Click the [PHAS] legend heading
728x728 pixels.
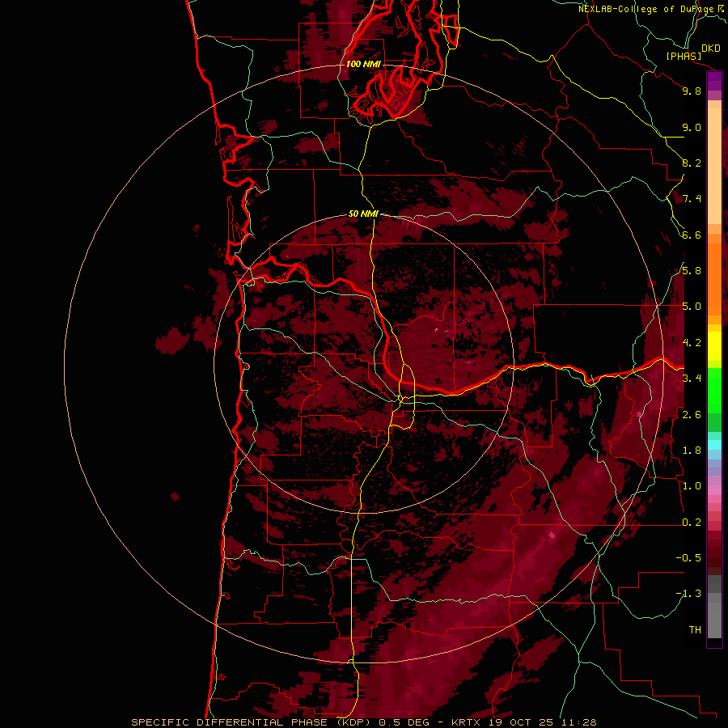click(x=684, y=57)
